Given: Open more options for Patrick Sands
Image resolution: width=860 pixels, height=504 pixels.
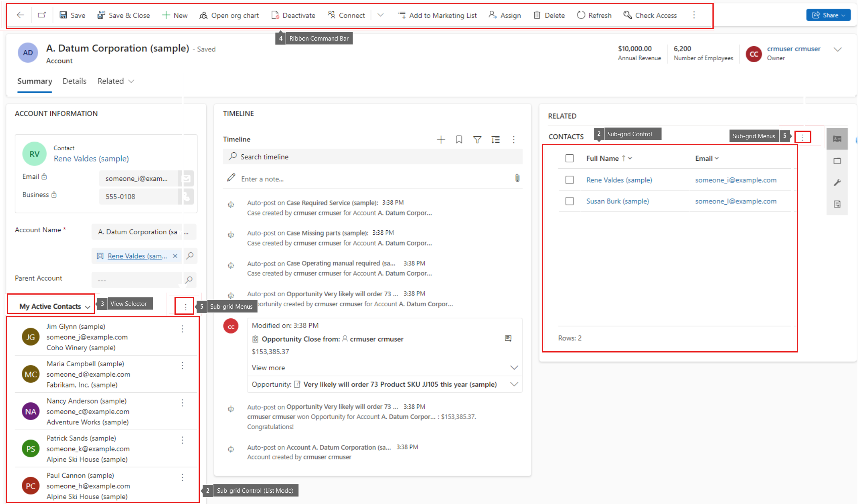Looking at the screenshot, I should tap(182, 440).
